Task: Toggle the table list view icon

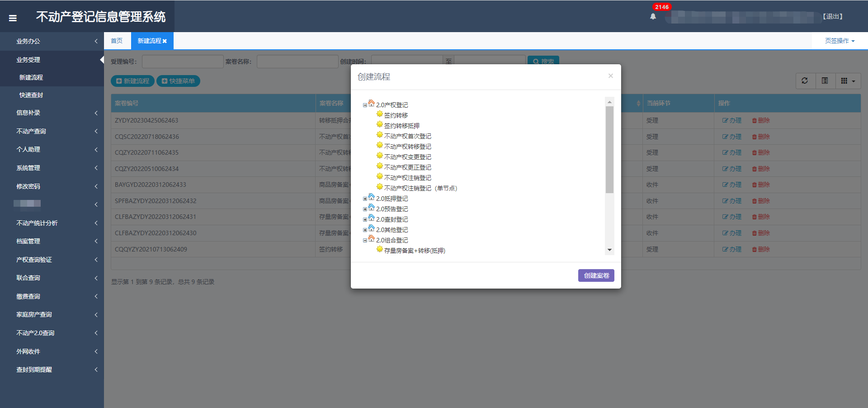Action: point(825,81)
